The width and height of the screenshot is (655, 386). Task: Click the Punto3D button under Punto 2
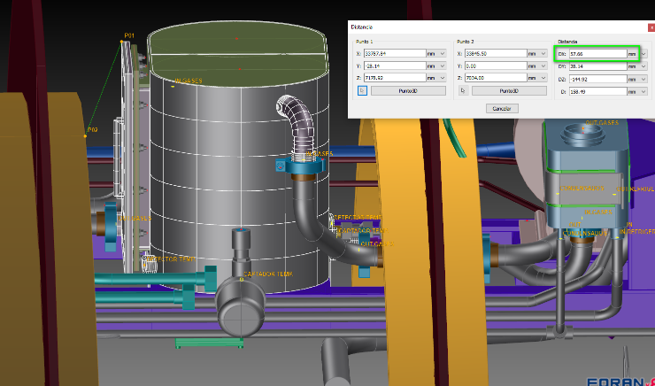509,91
